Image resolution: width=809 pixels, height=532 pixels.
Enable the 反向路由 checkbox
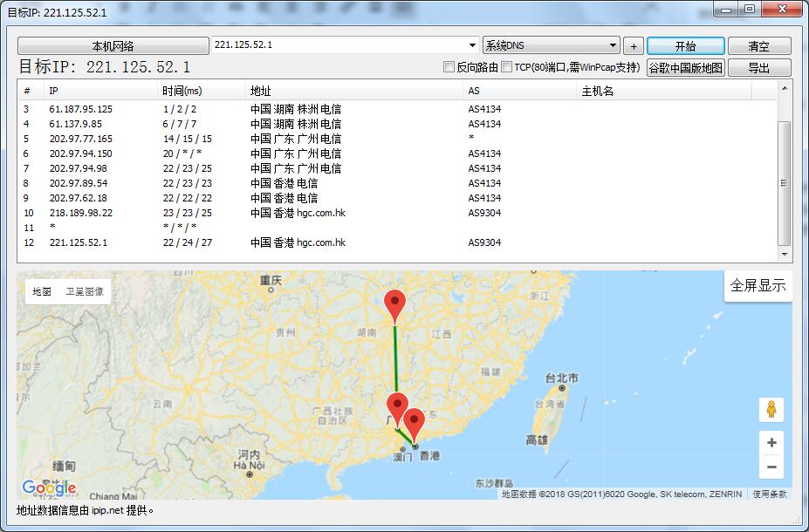point(449,67)
